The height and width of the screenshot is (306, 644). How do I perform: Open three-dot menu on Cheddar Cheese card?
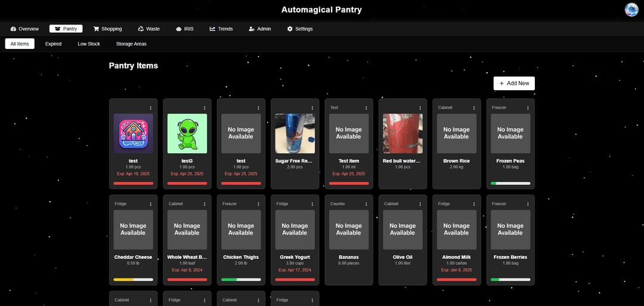tap(151, 204)
